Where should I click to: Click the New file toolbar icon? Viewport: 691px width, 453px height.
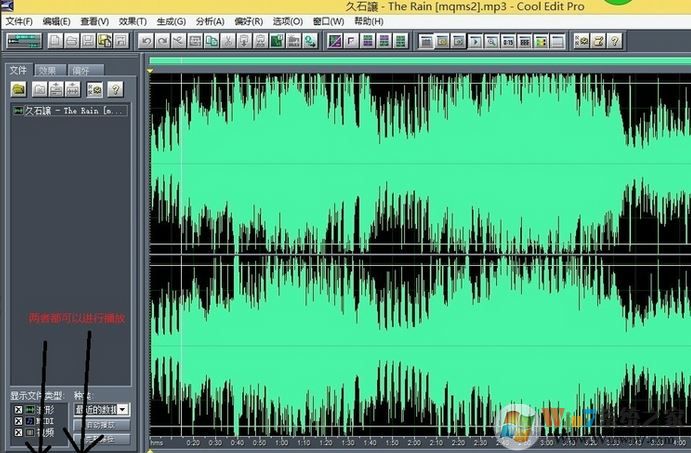point(55,41)
